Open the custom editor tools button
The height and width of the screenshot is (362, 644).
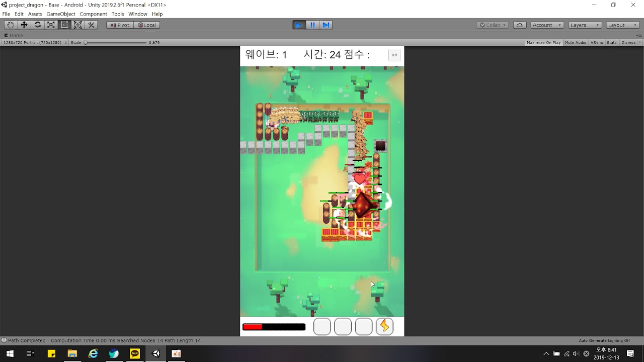[x=91, y=25]
